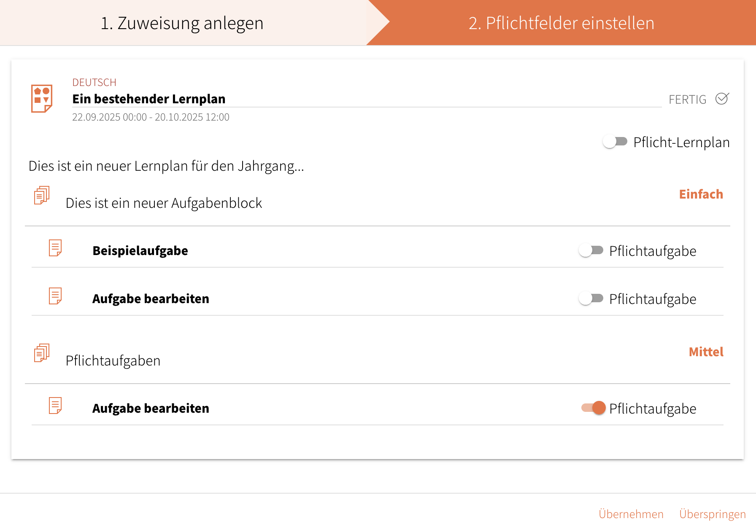The height and width of the screenshot is (532, 756).
Task: Click the Pflichtaufgaben block stacked pages icon
Action: pyautogui.click(x=42, y=353)
